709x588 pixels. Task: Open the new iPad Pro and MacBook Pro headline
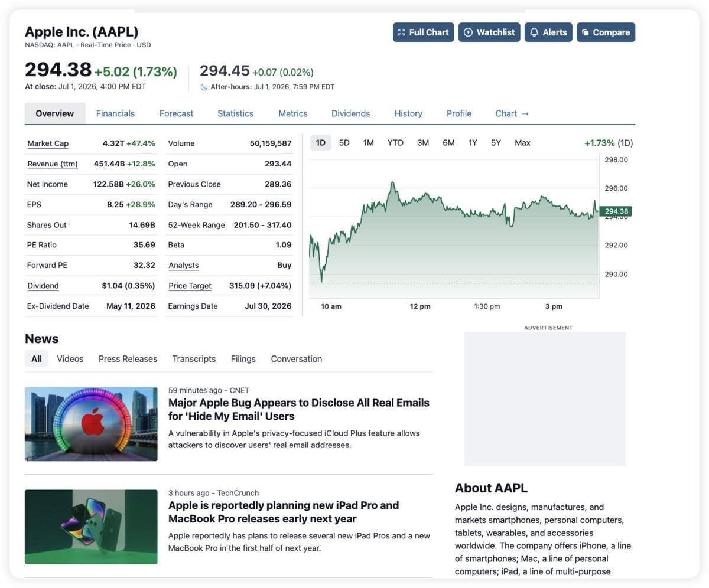pyautogui.click(x=284, y=512)
